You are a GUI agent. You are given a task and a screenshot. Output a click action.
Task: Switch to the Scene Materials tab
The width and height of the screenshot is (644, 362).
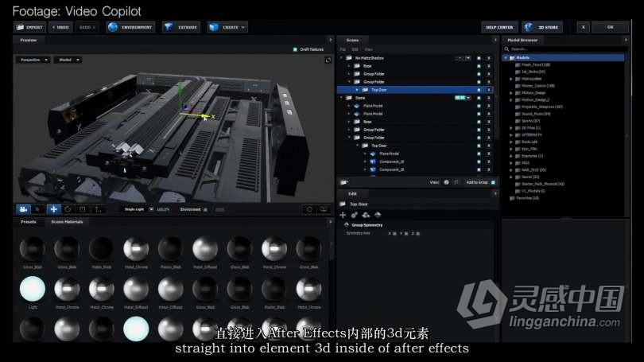(67, 222)
